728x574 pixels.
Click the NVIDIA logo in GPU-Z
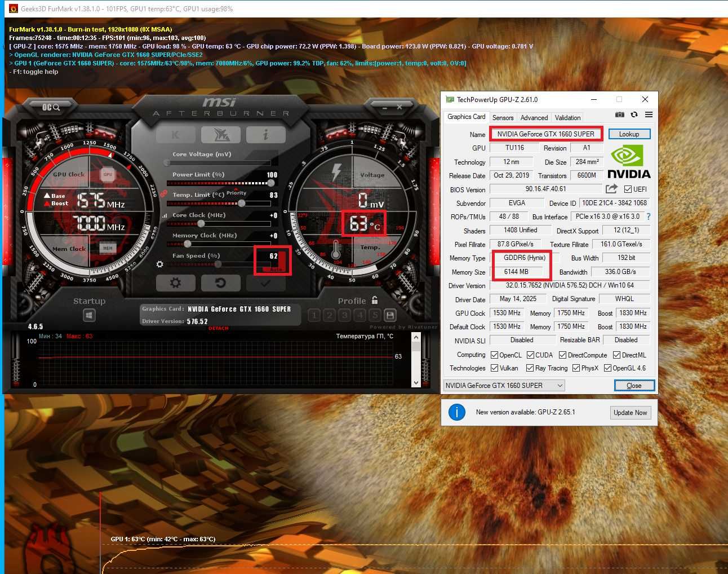click(x=629, y=162)
